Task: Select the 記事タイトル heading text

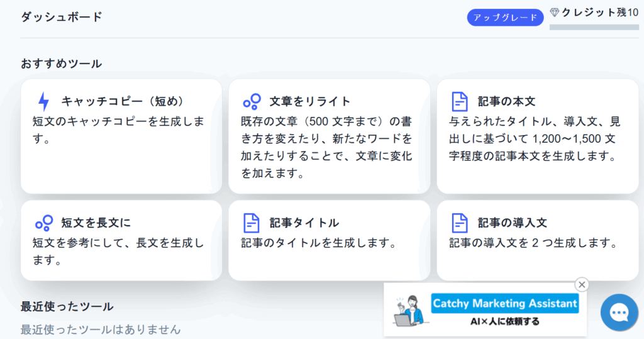Action: click(x=304, y=223)
